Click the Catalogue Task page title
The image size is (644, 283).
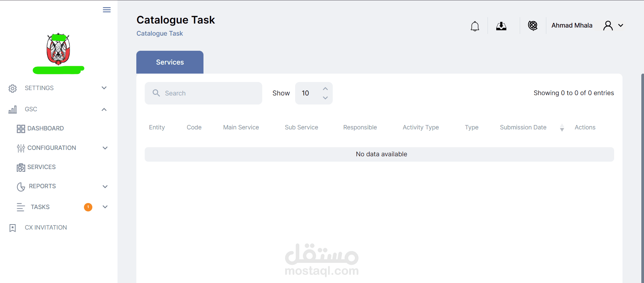[x=176, y=20]
